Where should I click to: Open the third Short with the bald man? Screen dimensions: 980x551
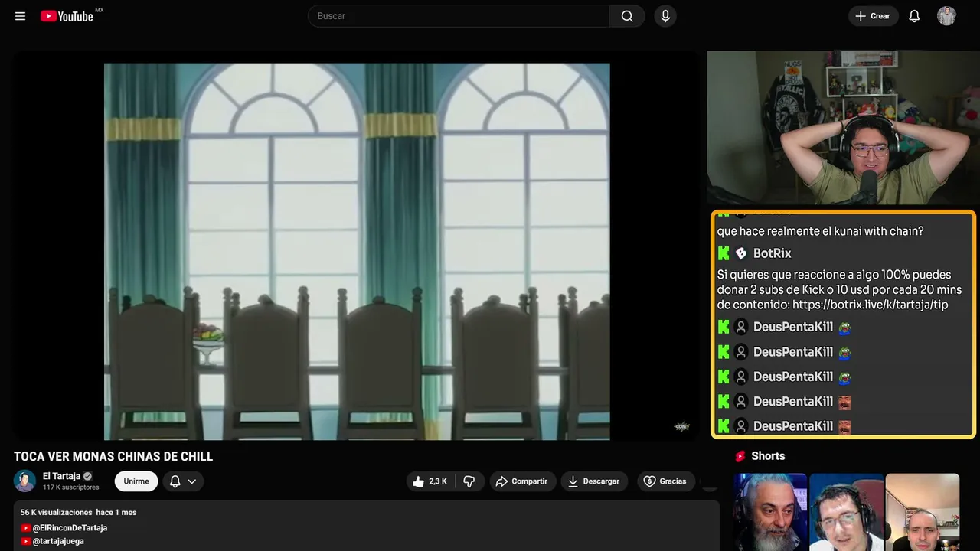pos(922,512)
